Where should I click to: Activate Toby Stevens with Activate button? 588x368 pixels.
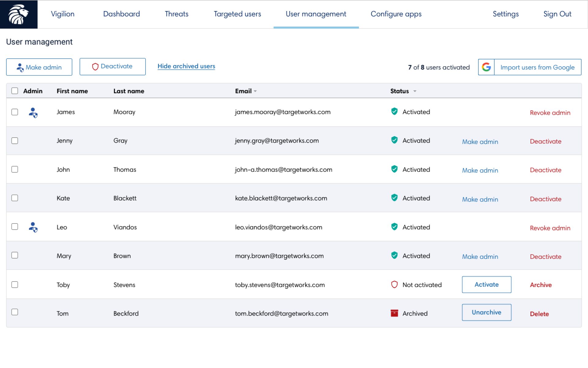point(486,285)
